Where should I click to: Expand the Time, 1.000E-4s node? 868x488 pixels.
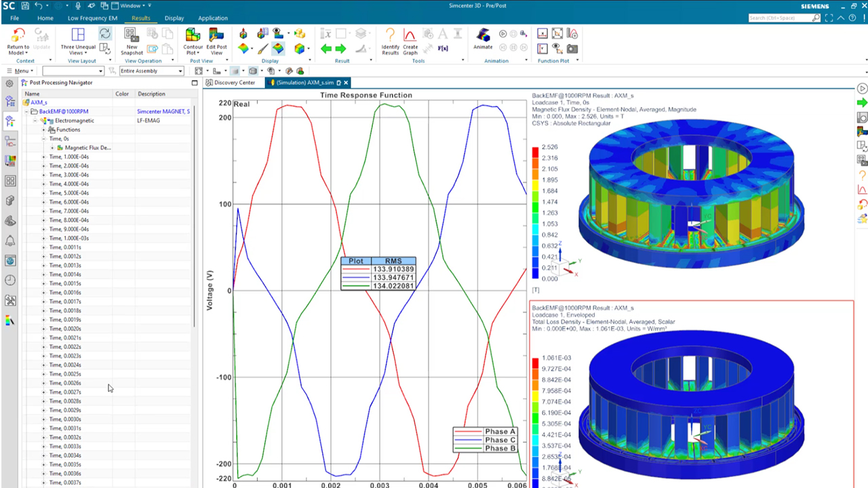[x=43, y=157]
